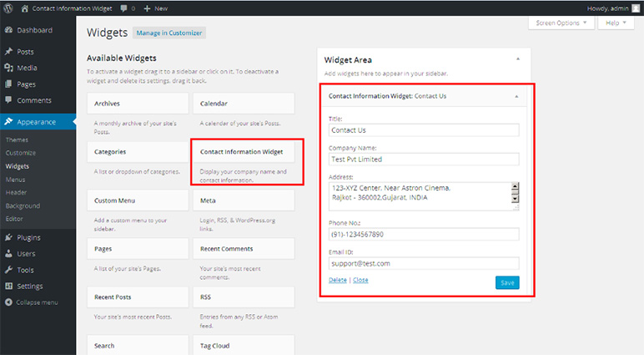
Task: Open the theme Editor submenu item
Action: click(14, 219)
